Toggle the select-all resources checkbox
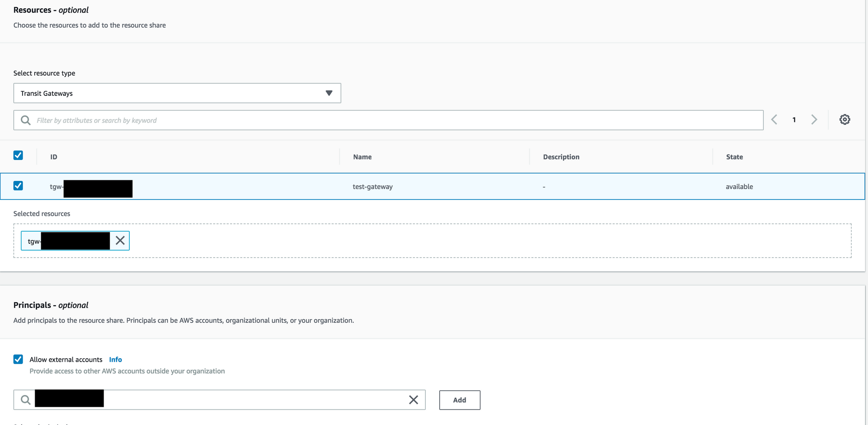The height and width of the screenshot is (425, 868). [18, 155]
